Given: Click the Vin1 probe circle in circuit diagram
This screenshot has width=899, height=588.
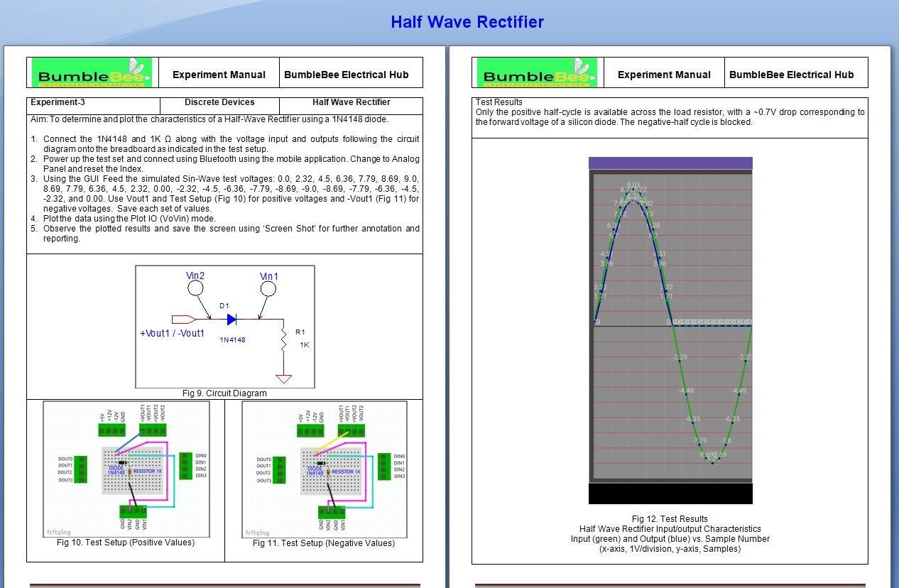Looking at the screenshot, I should pyautogui.click(x=268, y=288).
